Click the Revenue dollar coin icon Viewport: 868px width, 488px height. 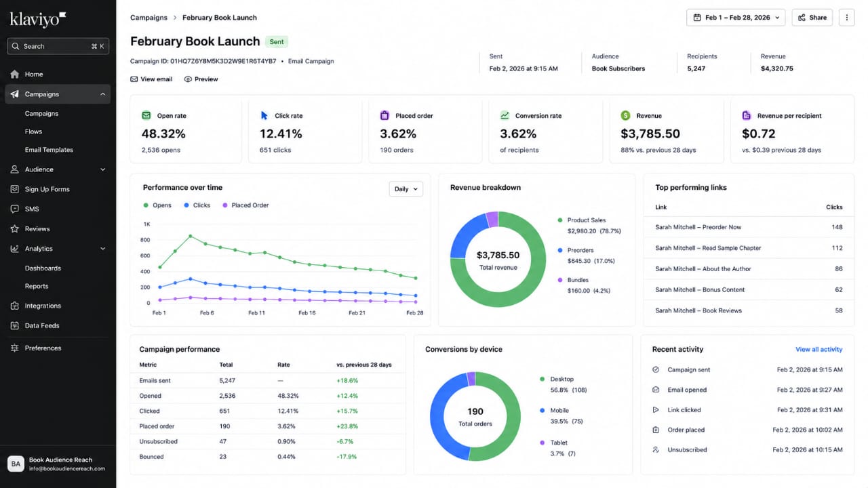point(625,116)
